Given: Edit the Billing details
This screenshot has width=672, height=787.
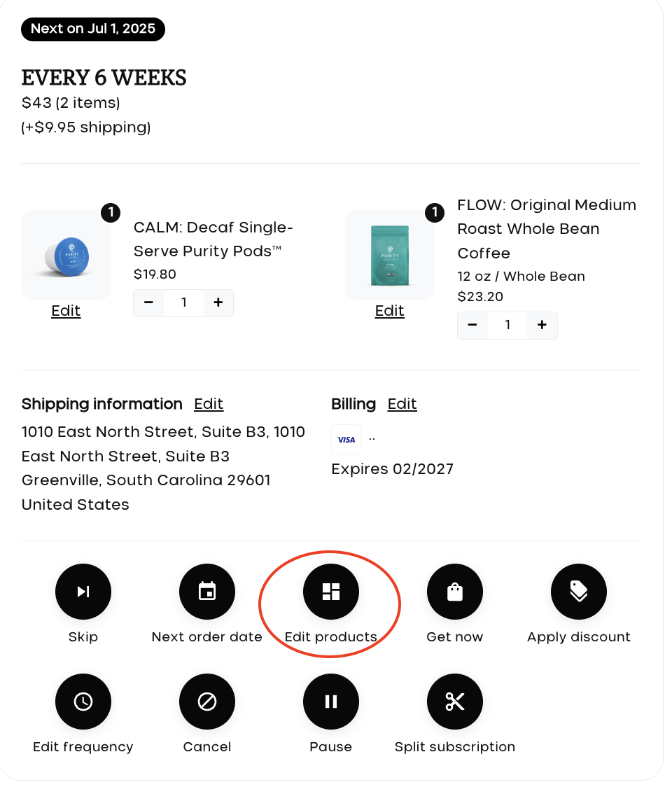Looking at the screenshot, I should (402, 404).
